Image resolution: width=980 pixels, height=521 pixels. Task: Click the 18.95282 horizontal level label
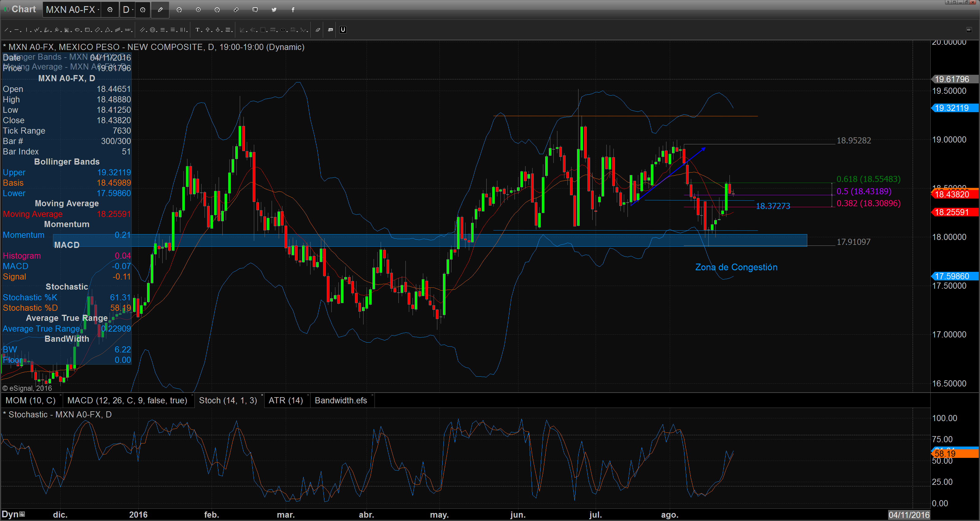tap(854, 141)
